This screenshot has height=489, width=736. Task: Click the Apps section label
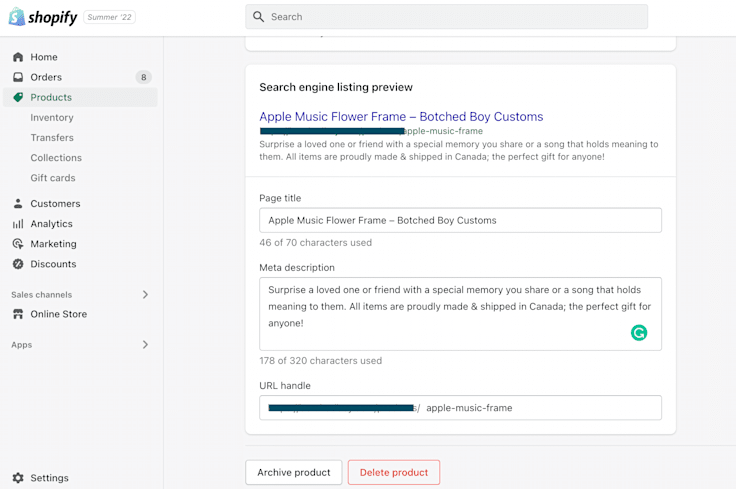[22, 345]
